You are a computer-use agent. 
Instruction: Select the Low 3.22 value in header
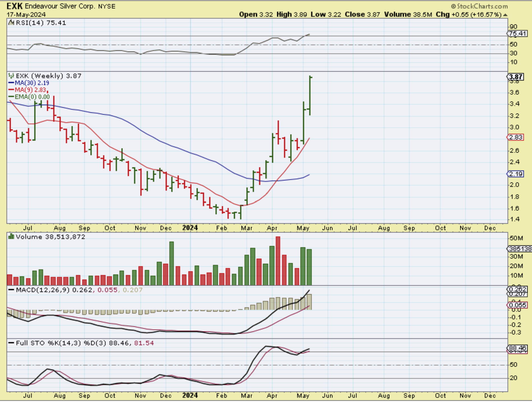pyautogui.click(x=326, y=15)
